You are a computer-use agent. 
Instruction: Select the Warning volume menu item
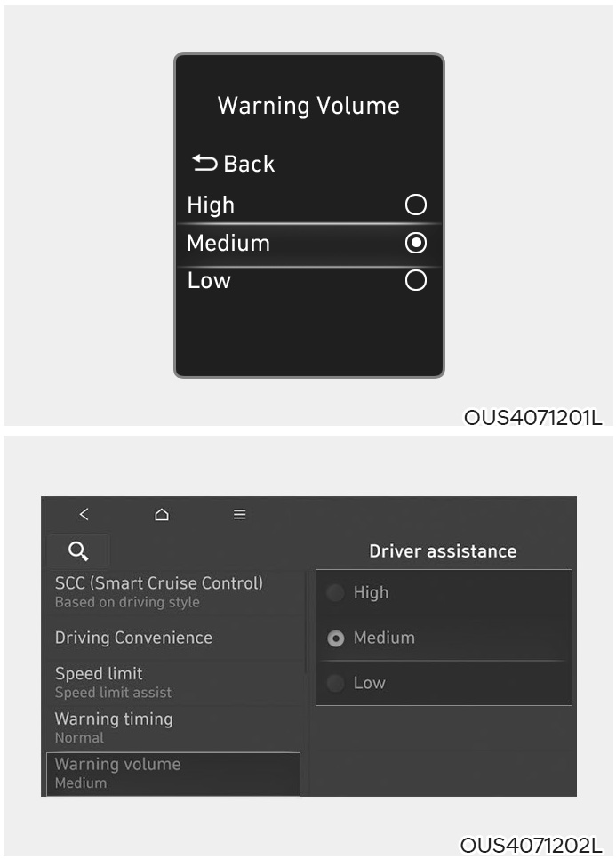pyautogui.click(x=173, y=774)
